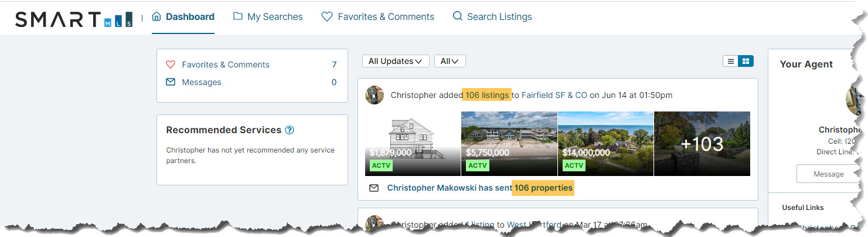868x237 pixels.
Task: Click the envelope icon beside Messages
Action: pyautogui.click(x=171, y=82)
